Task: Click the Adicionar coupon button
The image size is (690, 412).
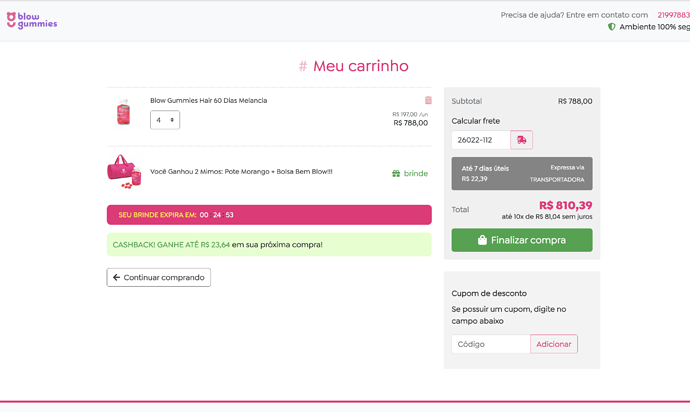Action: [x=554, y=344]
